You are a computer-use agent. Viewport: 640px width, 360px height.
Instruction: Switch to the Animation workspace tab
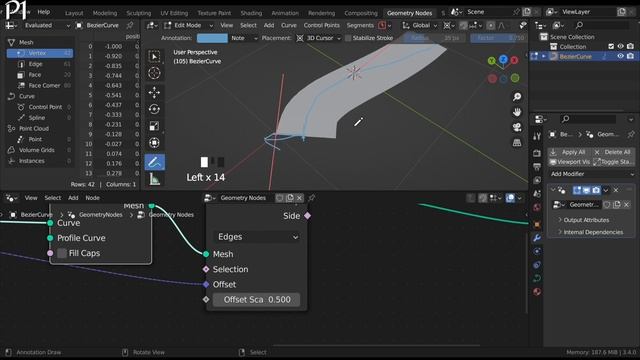pyautogui.click(x=285, y=13)
